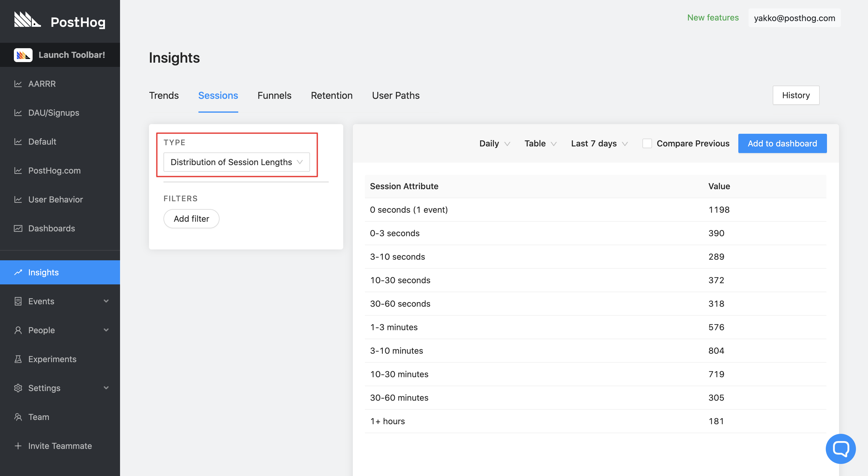Expand the Settings sidebar submenu
The width and height of the screenshot is (868, 476).
coord(106,388)
